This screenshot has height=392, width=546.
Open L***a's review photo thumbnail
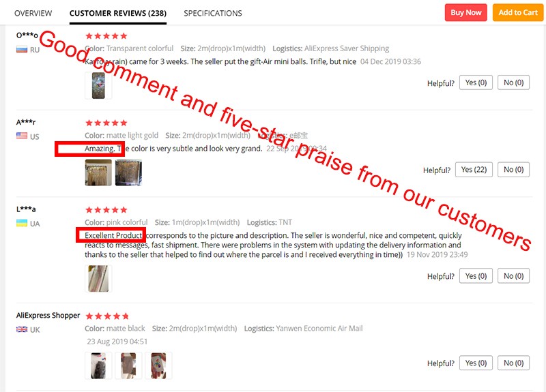98,279
